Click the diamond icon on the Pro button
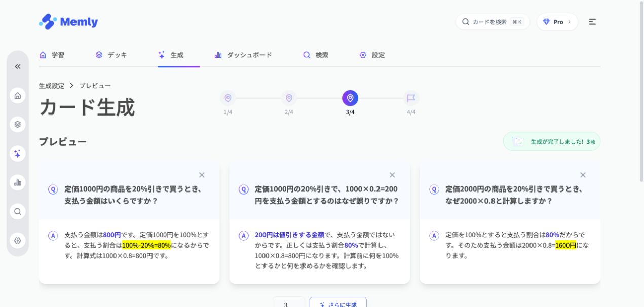 tap(546, 22)
